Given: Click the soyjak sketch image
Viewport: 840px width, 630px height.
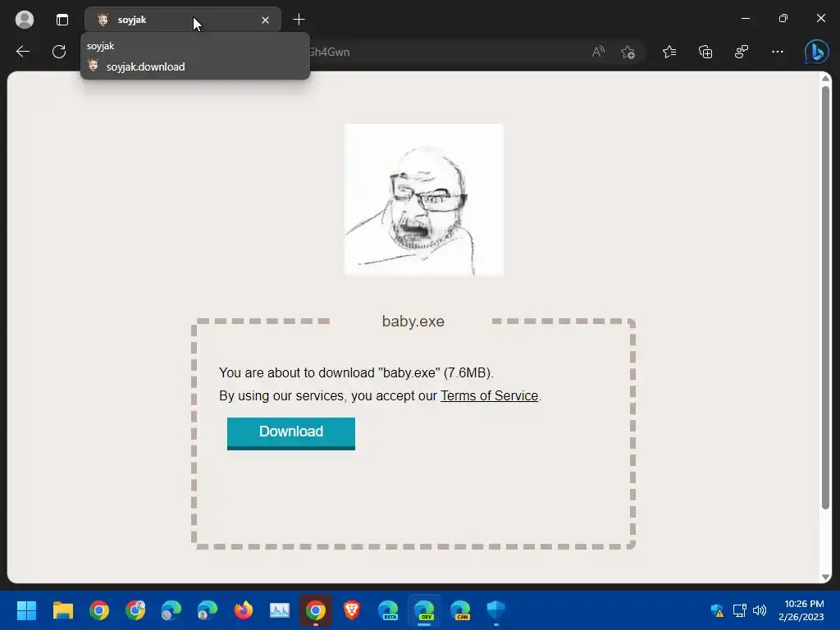Looking at the screenshot, I should click(x=424, y=200).
